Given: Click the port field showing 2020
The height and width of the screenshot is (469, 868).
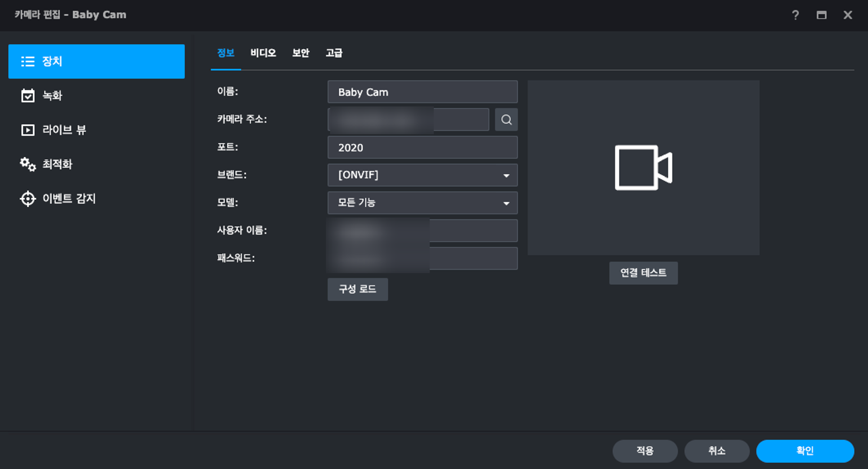Looking at the screenshot, I should tap(422, 148).
